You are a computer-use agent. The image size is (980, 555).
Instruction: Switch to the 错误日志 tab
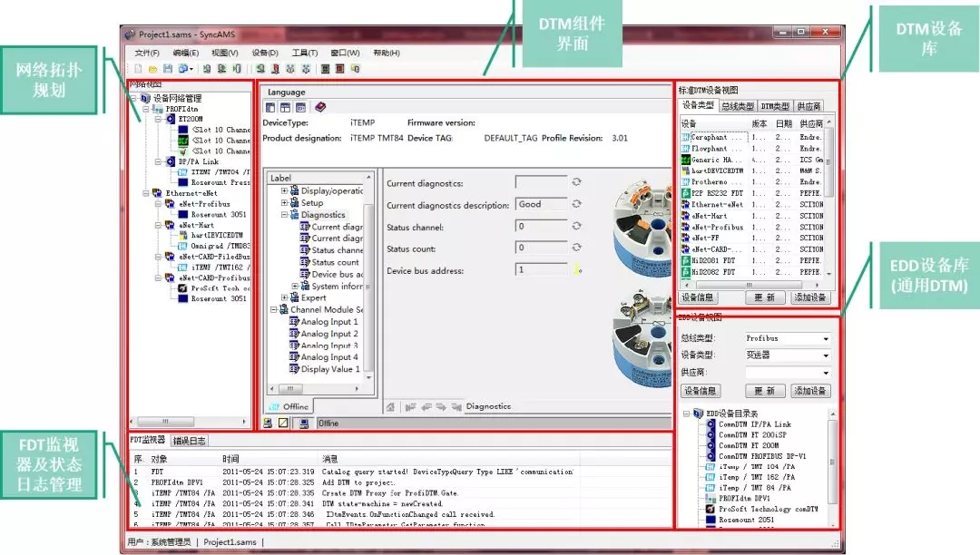[x=190, y=441]
